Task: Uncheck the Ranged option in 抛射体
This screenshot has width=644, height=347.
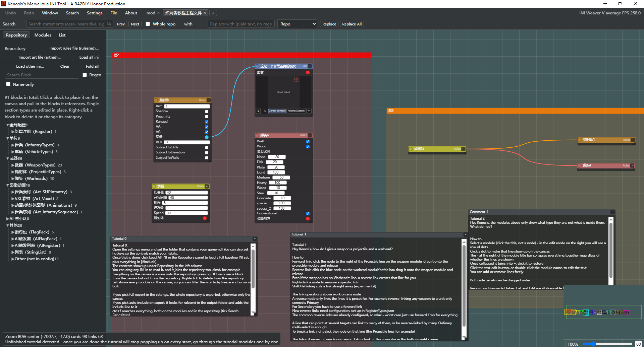Action: [x=207, y=122]
